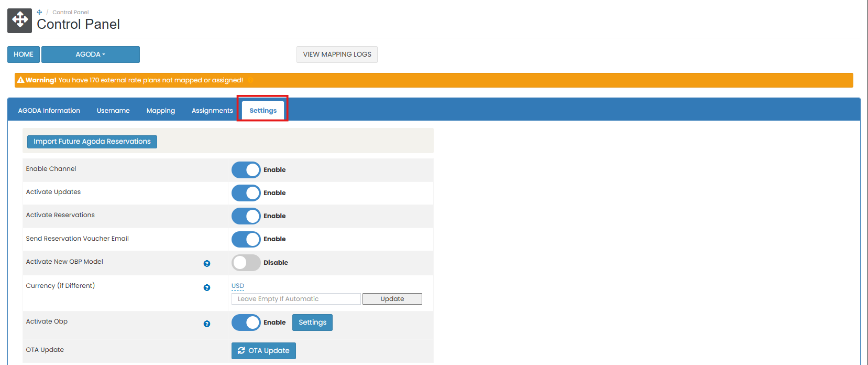
Task: Click the warning text about unmapped rate plans
Action: click(151, 80)
